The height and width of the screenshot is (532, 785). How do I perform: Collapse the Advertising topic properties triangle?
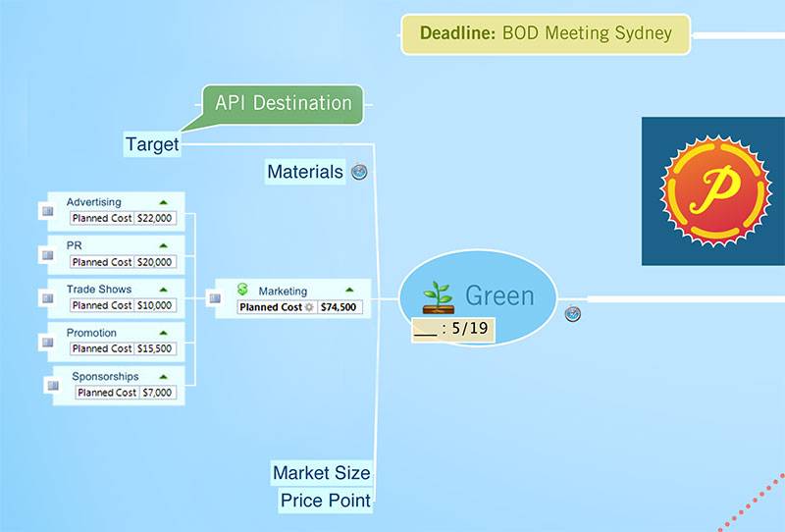pos(163,202)
